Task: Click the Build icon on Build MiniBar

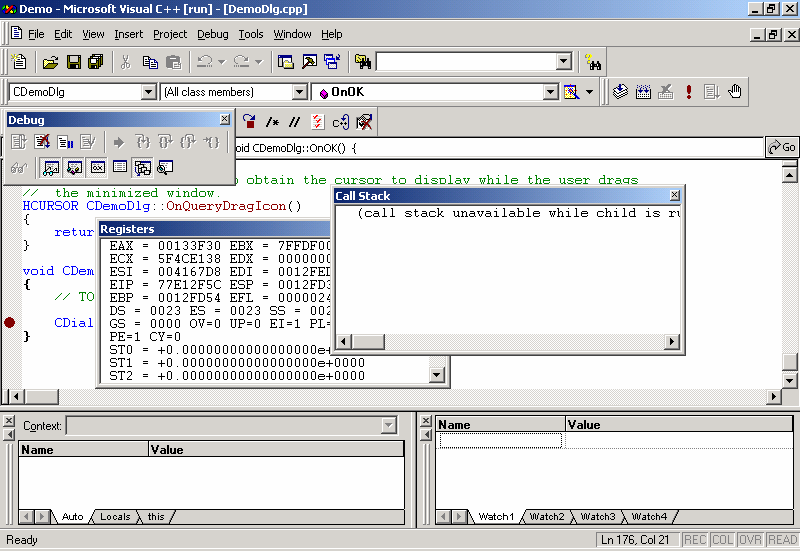Action: (642, 92)
